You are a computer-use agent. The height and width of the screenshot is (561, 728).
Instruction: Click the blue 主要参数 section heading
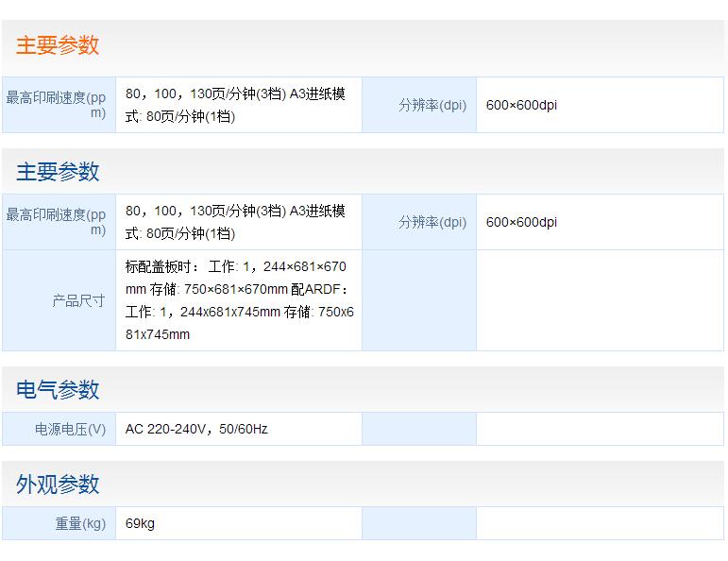pos(58,172)
